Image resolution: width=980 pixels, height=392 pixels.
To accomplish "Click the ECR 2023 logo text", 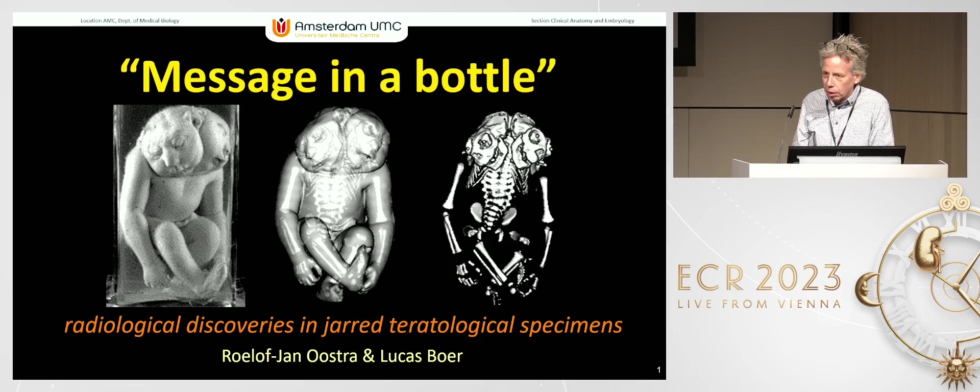I will tap(759, 278).
